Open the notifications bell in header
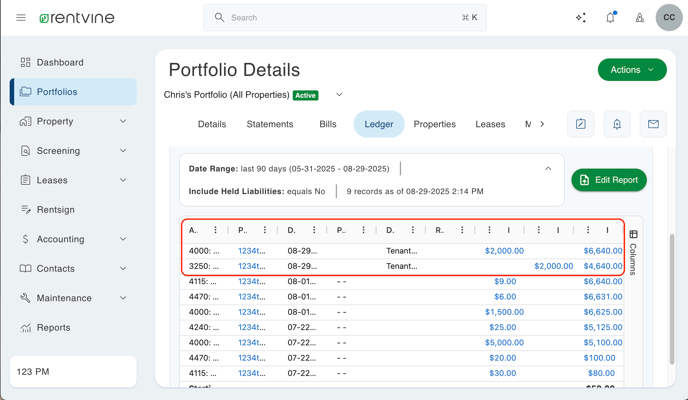Screen dimensions: 688x400 point(610,18)
